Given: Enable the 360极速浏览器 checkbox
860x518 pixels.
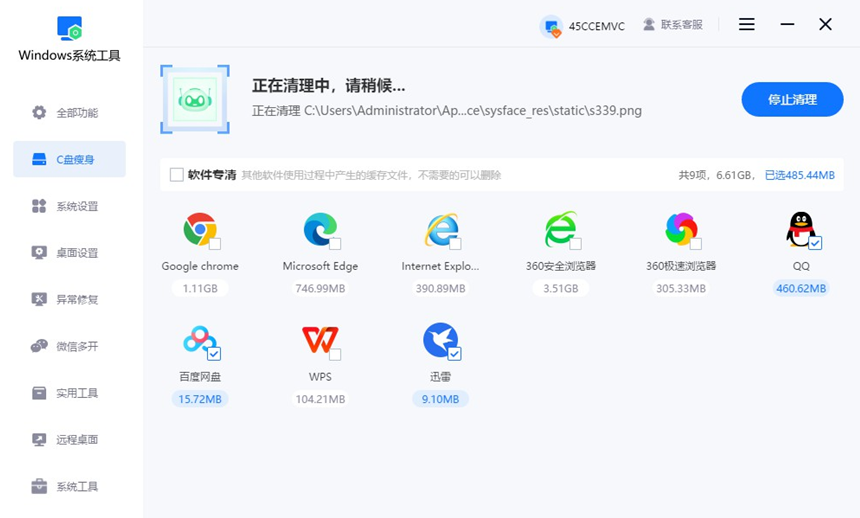Looking at the screenshot, I should click(x=695, y=244).
